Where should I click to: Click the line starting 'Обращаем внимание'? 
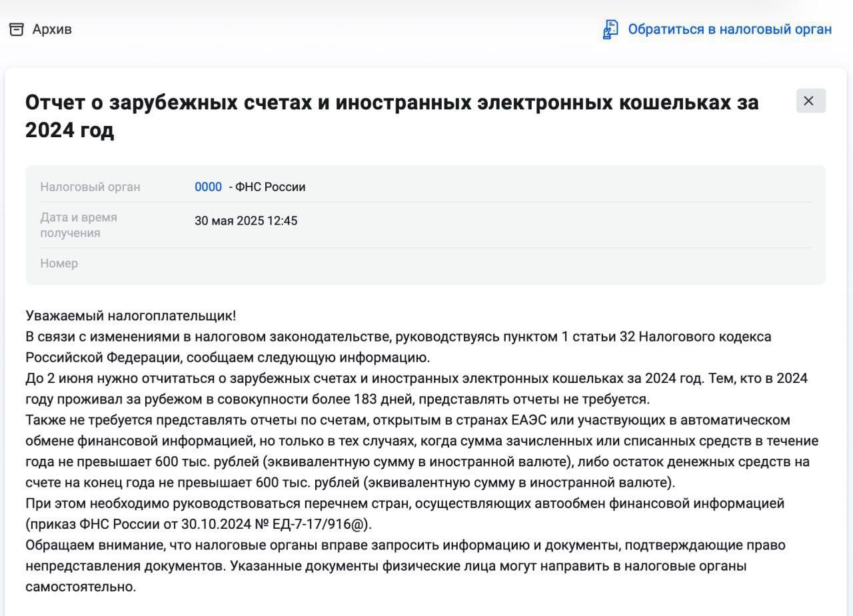coord(405,545)
